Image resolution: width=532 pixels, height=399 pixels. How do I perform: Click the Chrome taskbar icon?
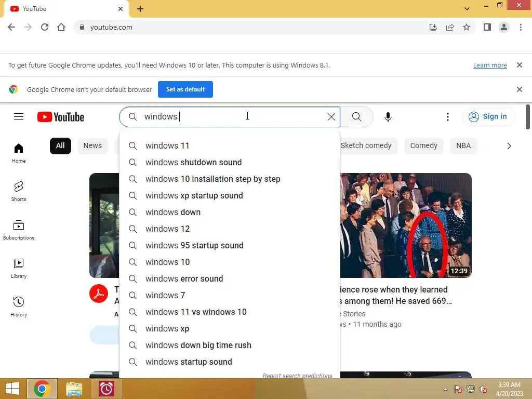coord(42,389)
